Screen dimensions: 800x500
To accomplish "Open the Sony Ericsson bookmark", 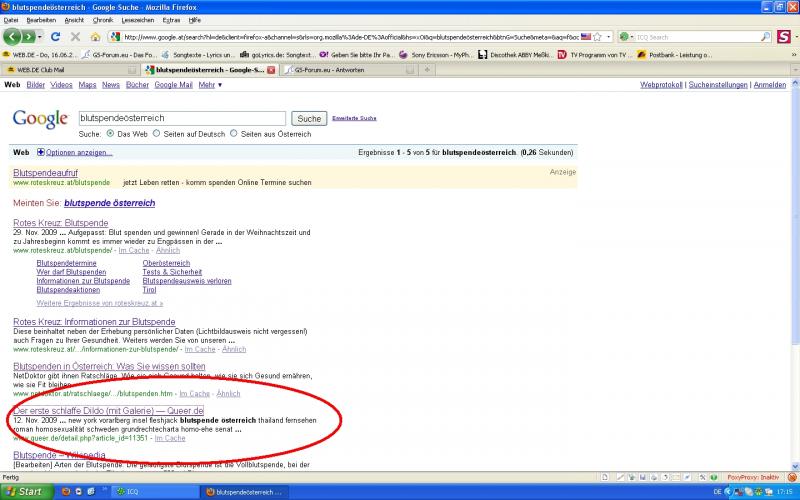I will pyautogui.click(x=436, y=55).
